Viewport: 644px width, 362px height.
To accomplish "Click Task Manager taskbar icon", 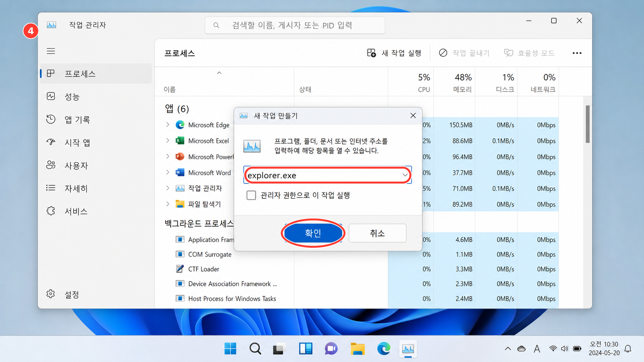I will pos(408,349).
